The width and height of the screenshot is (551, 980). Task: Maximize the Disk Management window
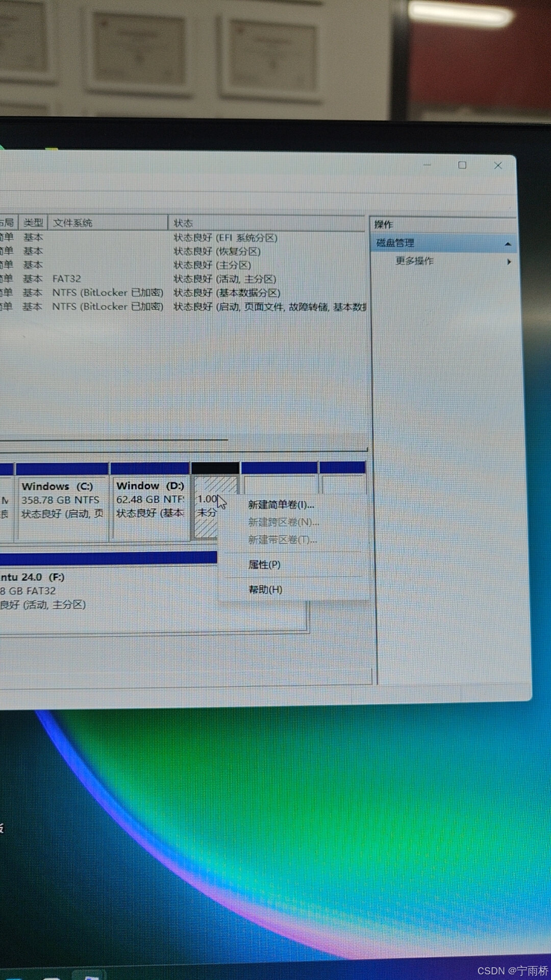tap(462, 165)
